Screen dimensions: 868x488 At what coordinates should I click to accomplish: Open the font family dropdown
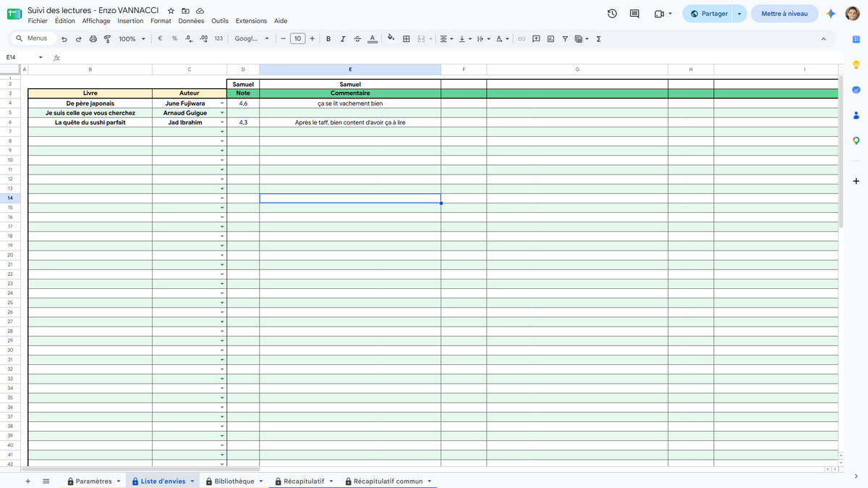click(x=252, y=39)
